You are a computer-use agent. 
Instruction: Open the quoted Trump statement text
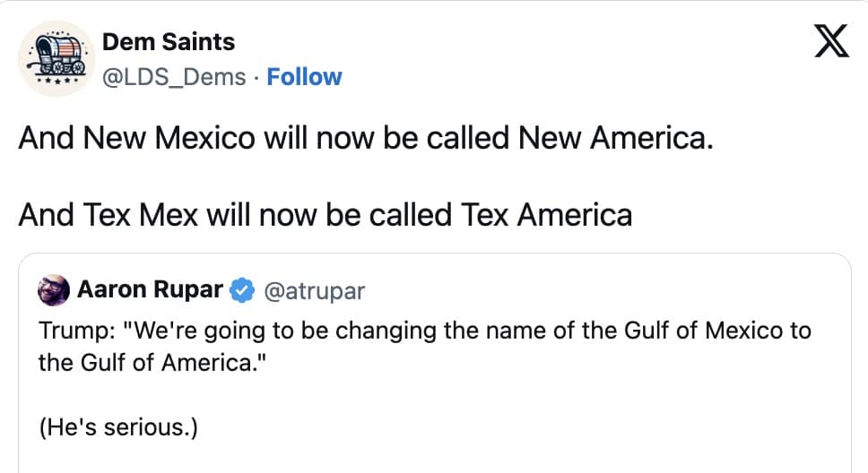coord(425,331)
